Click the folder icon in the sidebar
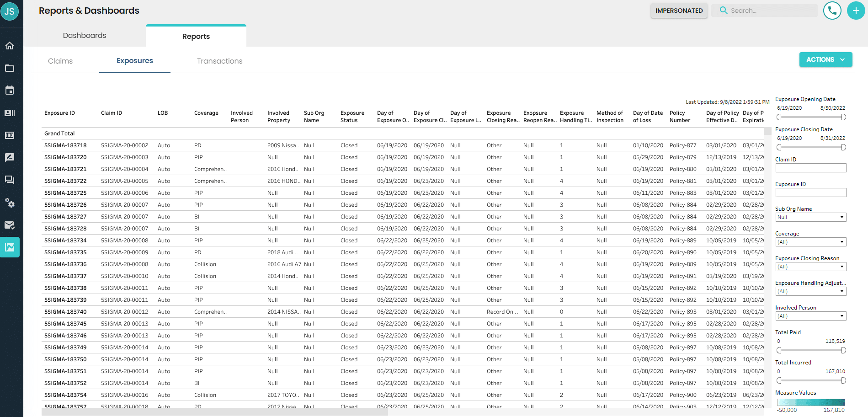Image resolution: width=868 pixels, height=417 pixels. click(x=10, y=68)
